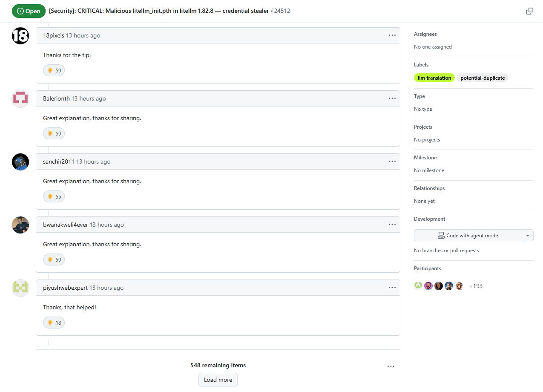
Task: Open bwanakweli4ever comment options menu
Action: pos(392,225)
